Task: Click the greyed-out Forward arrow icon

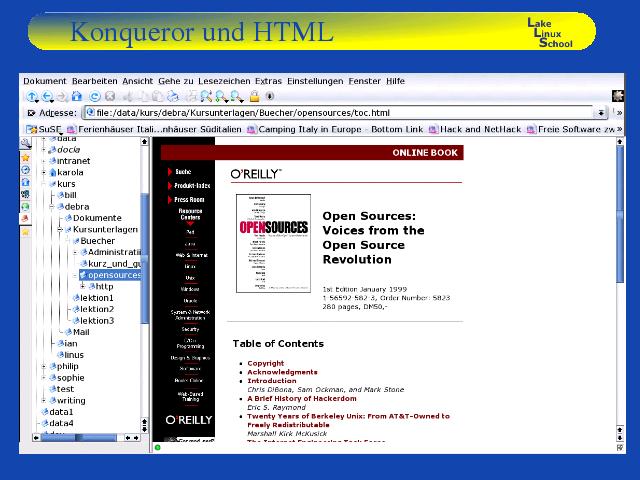Action: pos(62,97)
